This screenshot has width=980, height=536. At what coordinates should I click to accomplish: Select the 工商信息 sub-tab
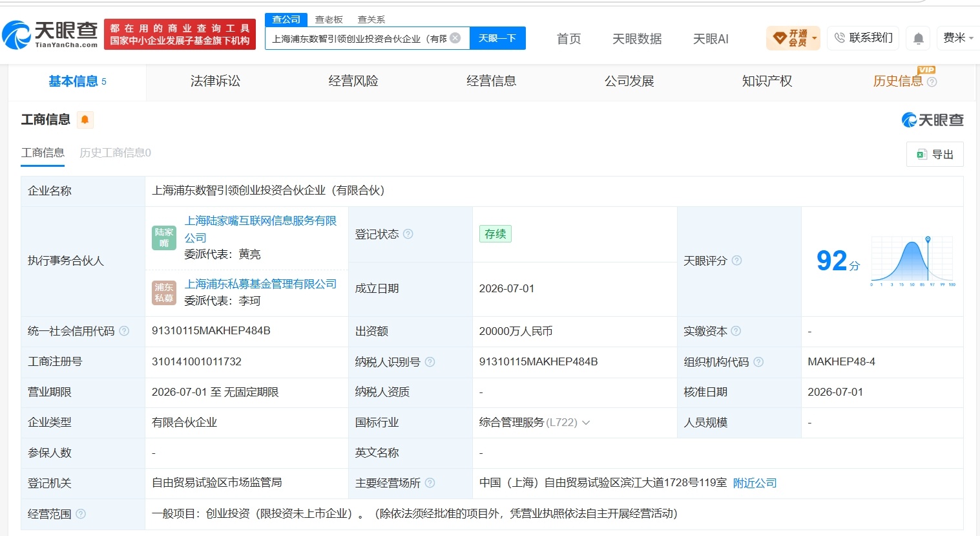coord(43,153)
